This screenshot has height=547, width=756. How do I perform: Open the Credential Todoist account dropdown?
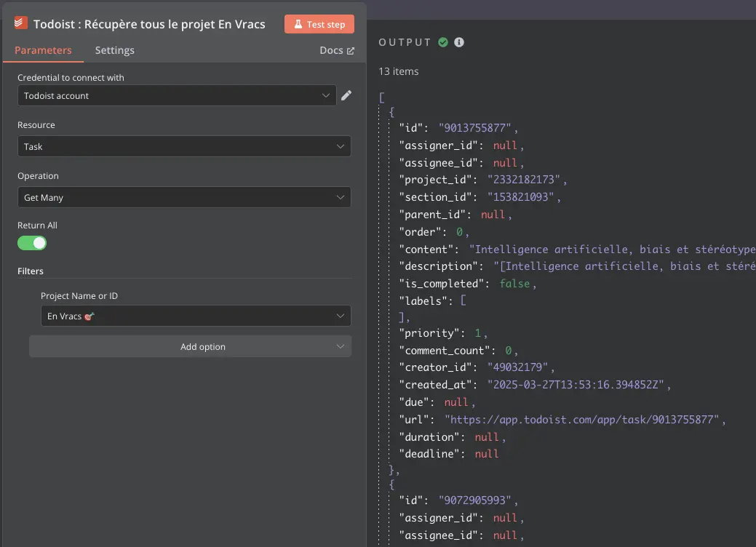coord(177,95)
